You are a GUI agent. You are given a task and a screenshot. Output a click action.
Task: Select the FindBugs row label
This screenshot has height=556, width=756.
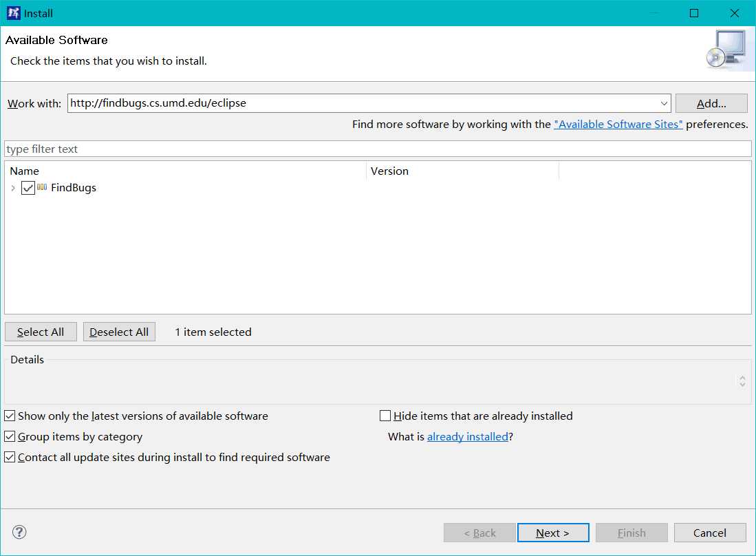pos(74,188)
